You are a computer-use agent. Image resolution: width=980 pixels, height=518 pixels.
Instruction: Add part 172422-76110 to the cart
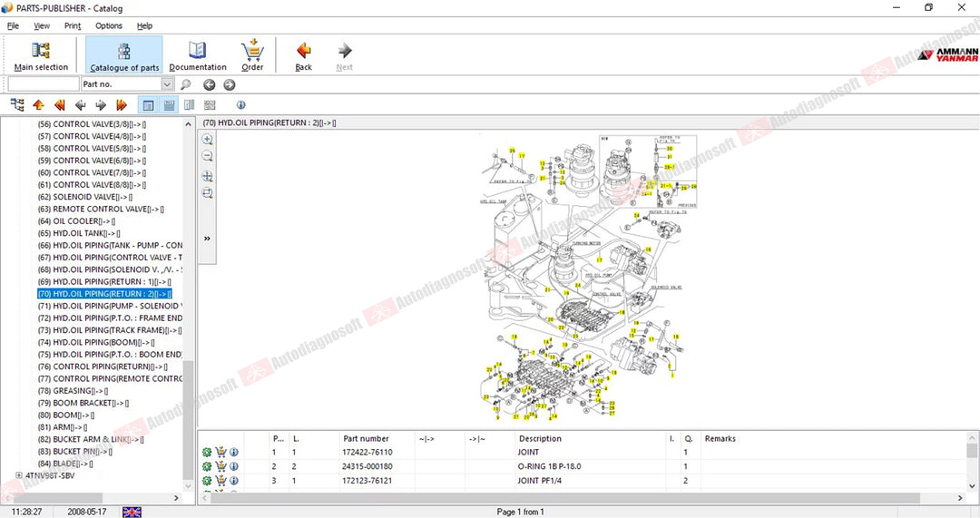[x=220, y=452]
